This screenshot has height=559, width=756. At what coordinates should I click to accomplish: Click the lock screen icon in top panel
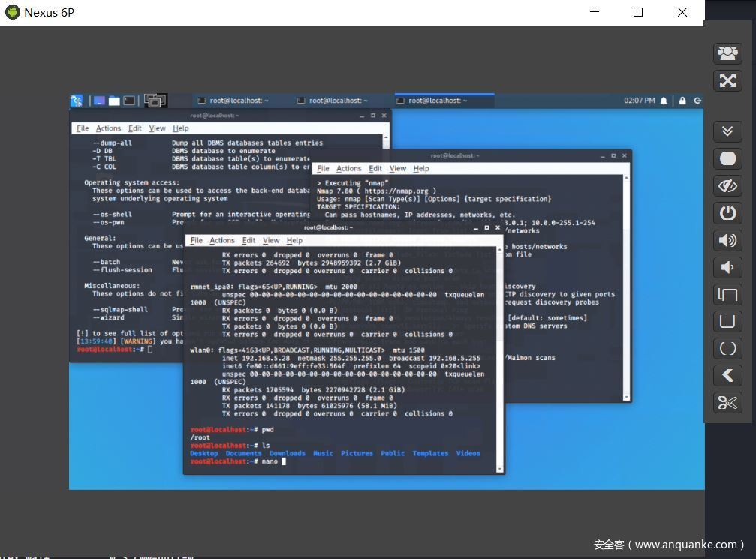tap(682, 101)
